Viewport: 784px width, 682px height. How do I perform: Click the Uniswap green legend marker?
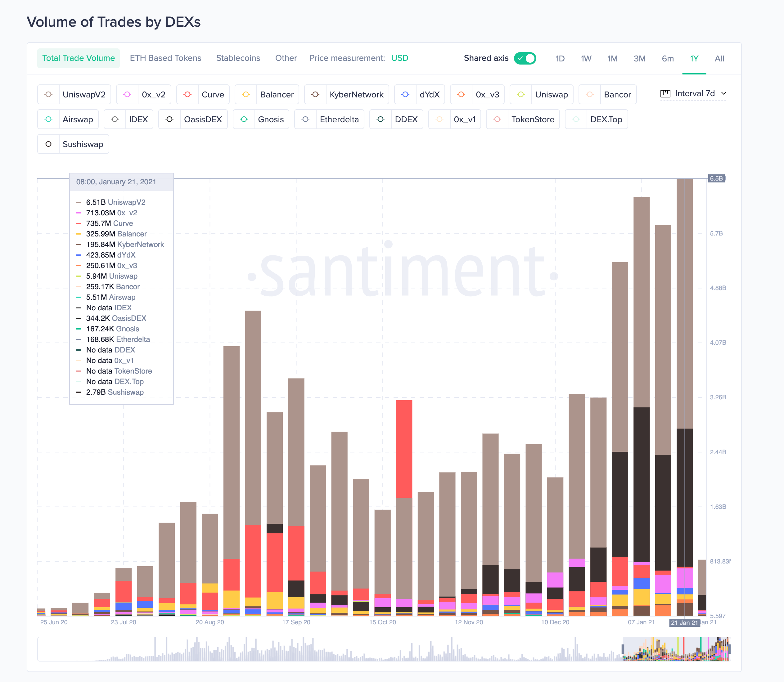click(x=520, y=94)
